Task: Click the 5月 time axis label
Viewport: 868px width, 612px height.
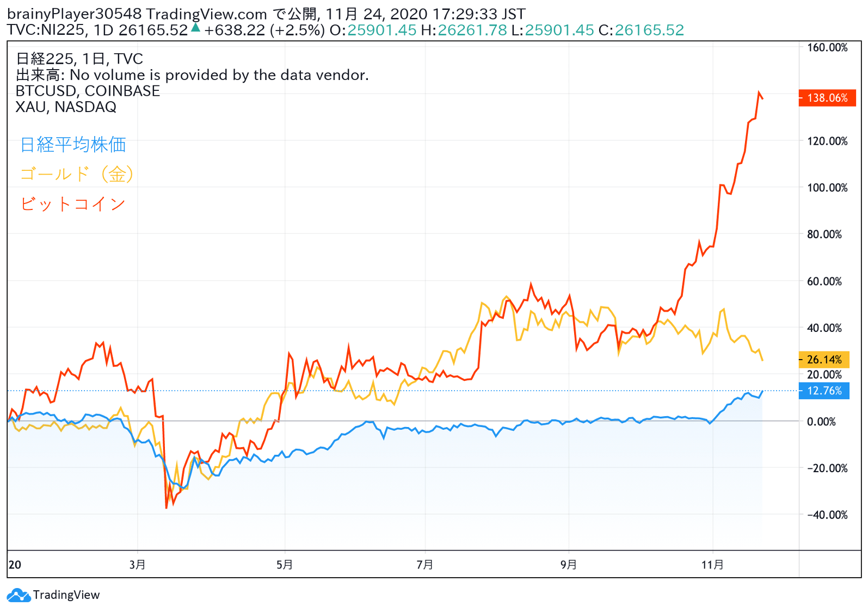Action: click(x=284, y=565)
